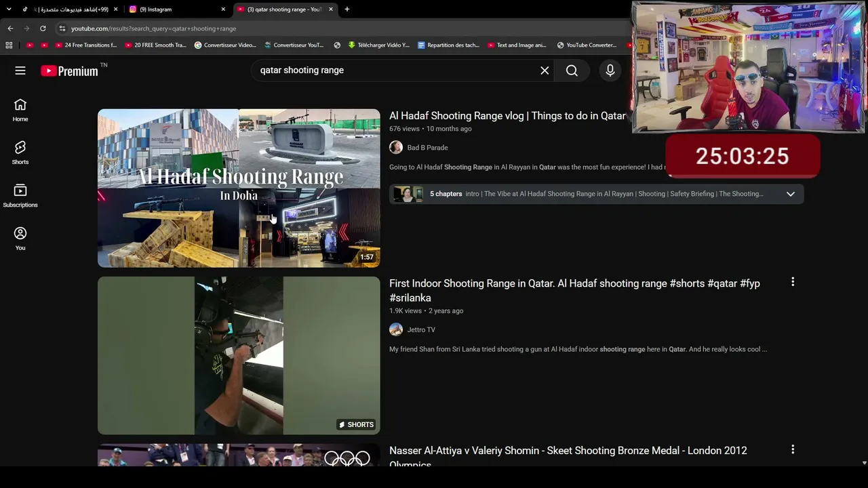Start voice search with the microphone

(x=610, y=70)
